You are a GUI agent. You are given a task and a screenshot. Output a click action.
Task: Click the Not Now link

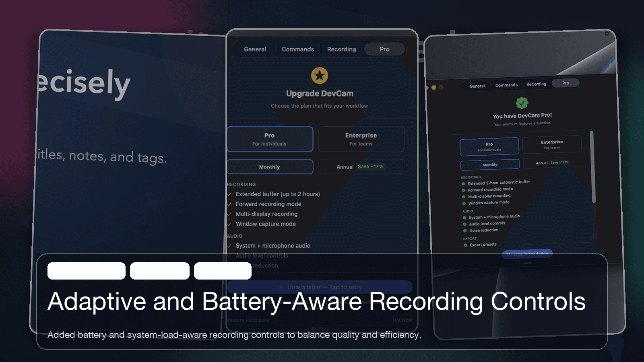pyautogui.click(x=402, y=321)
